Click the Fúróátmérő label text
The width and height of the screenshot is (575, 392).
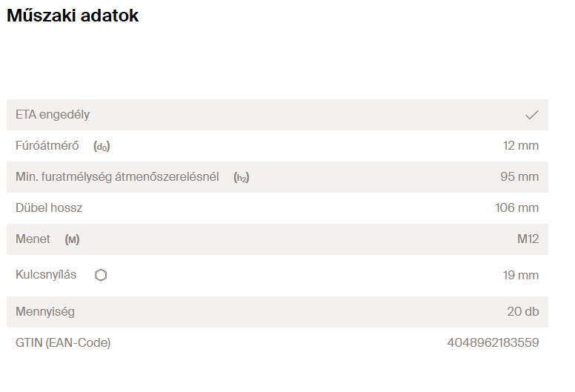[x=47, y=146]
